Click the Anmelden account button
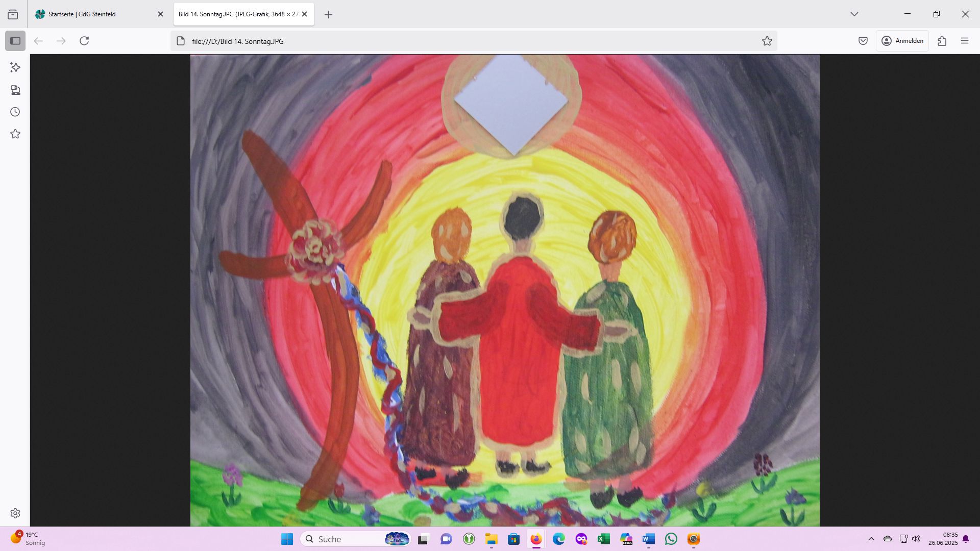 (902, 41)
